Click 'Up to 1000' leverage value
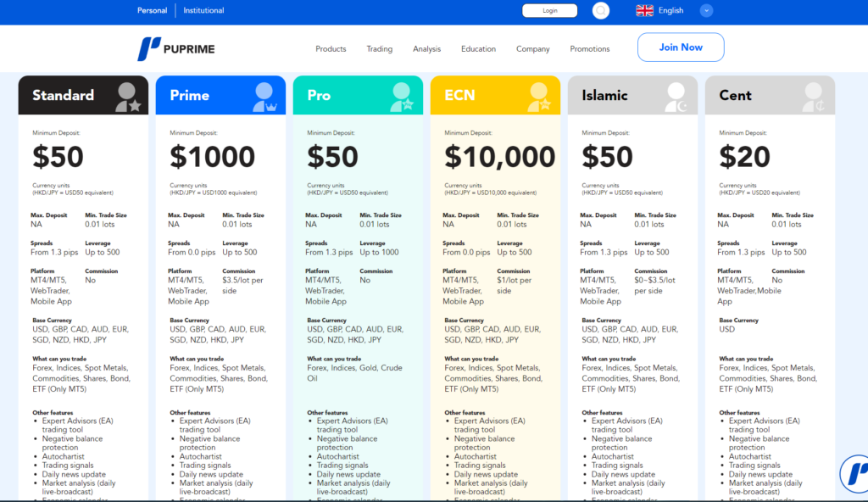 click(x=379, y=252)
